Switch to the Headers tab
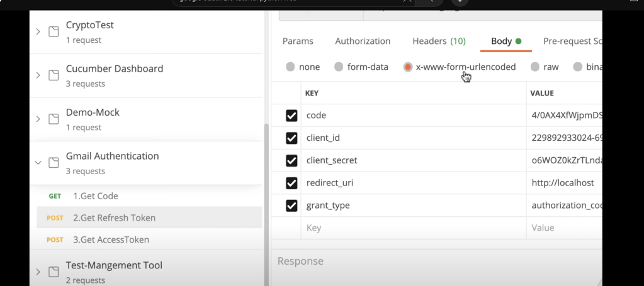The height and width of the screenshot is (286, 644). (439, 41)
